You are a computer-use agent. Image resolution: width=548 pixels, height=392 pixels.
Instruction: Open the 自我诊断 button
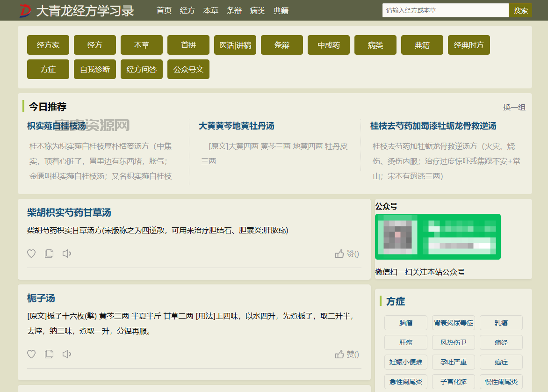95,69
